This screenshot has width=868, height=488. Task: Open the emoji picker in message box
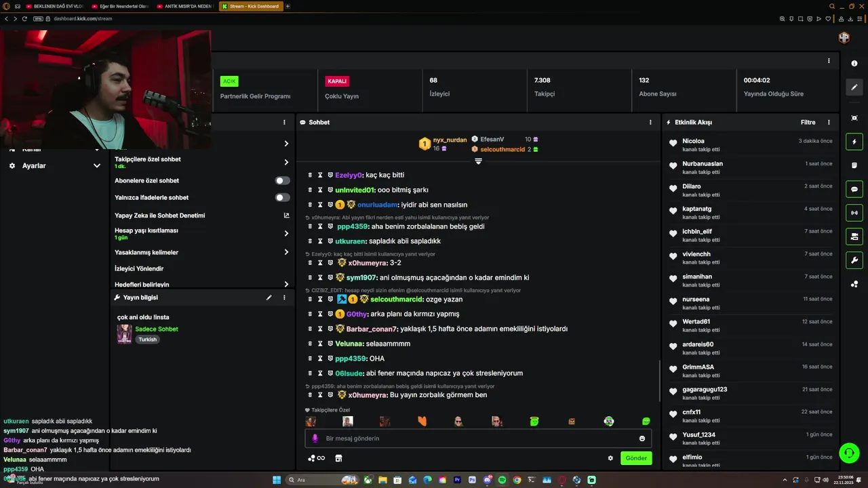coord(642,439)
